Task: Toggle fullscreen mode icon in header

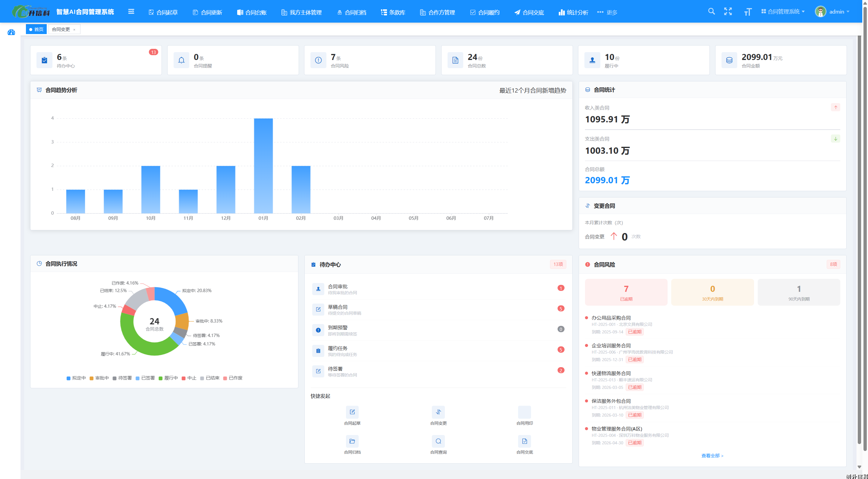Action: click(x=728, y=11)
